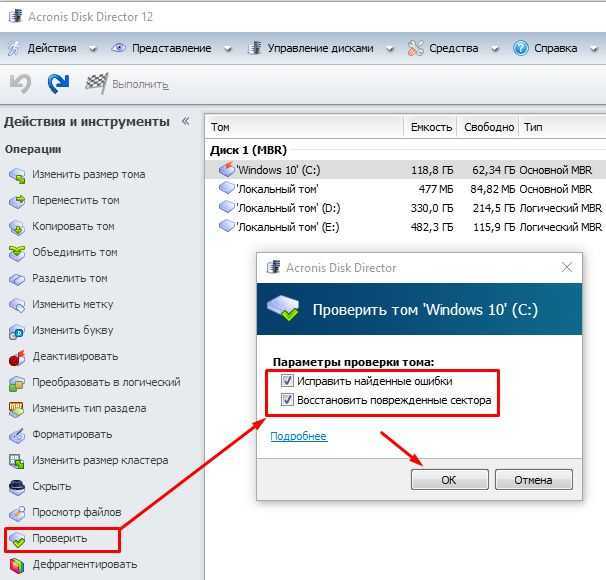This screenshot has width=606, height=580.
Task: Cancel the dialog with Отмена button
Action: 533,480
